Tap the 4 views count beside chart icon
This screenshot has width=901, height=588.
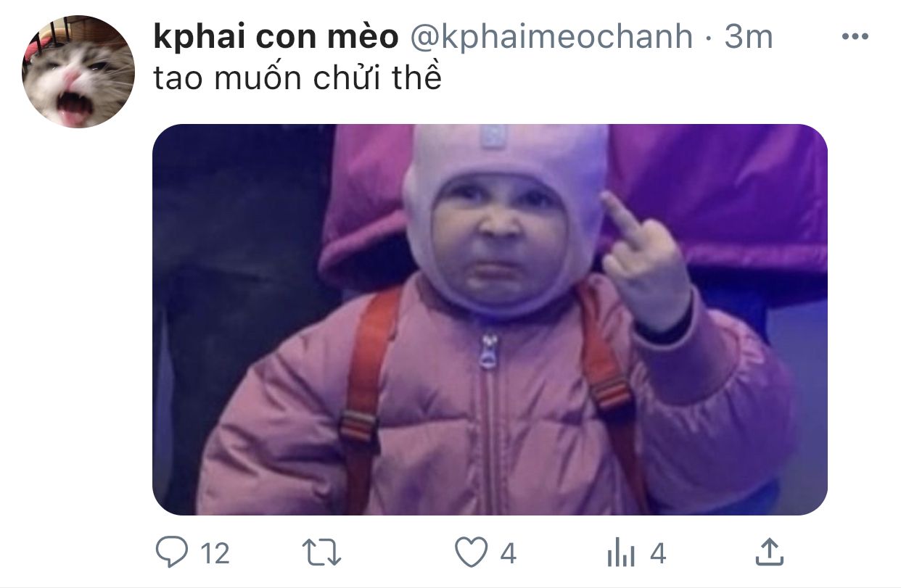click(x=657, y=555)
